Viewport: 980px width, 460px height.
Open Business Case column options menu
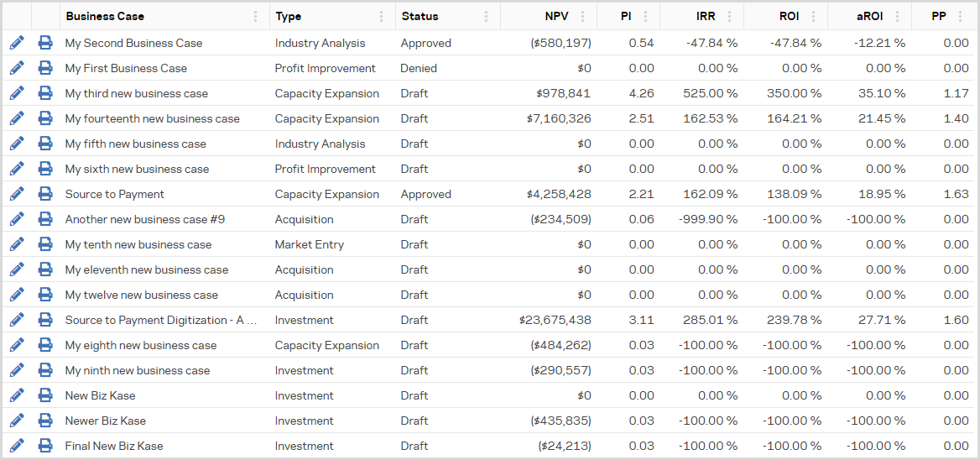coord(256,16)
